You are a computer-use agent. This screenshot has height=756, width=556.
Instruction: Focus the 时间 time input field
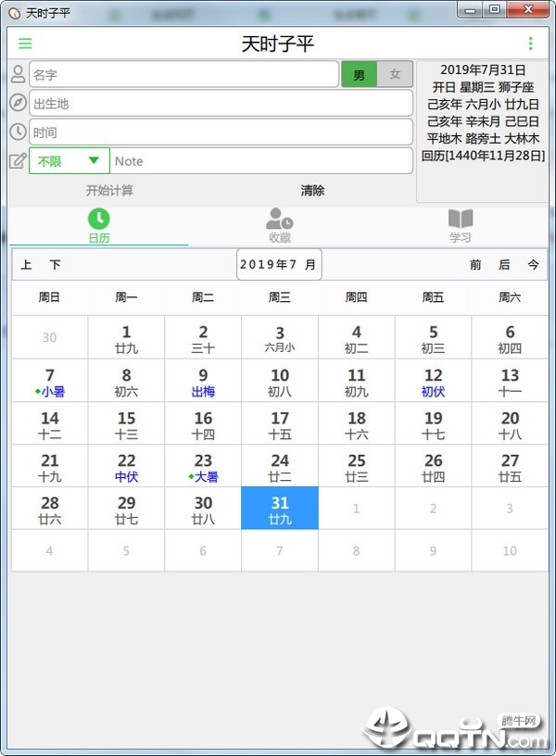click(x=221, y=132)
